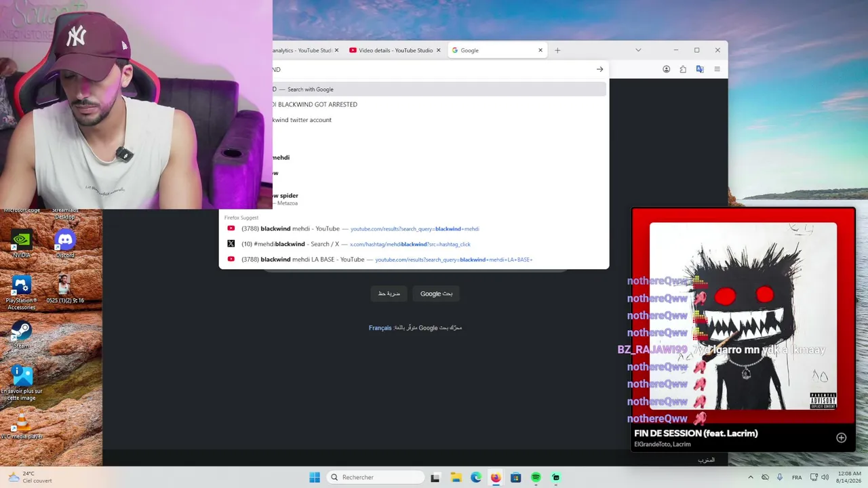Click the 'FIN DE SESSION (feat. Lacrim)' song title

point(696,433)
